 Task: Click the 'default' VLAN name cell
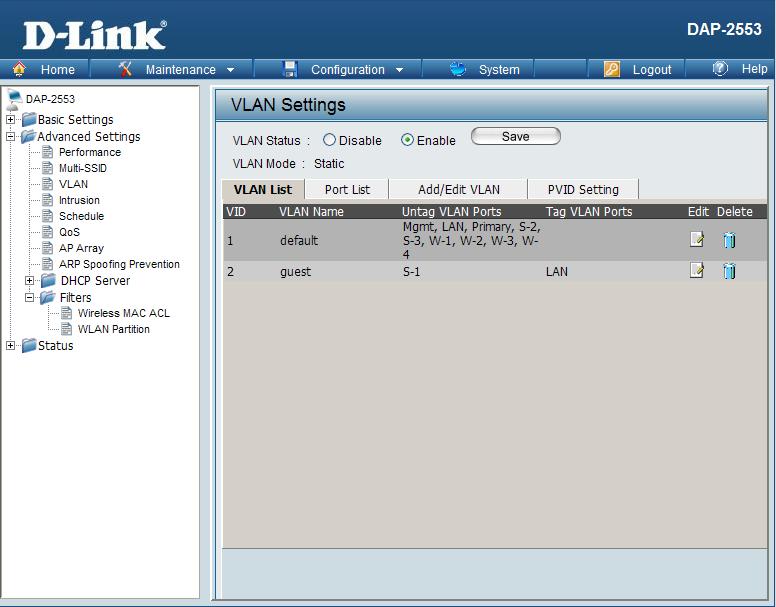coord(299,240)
